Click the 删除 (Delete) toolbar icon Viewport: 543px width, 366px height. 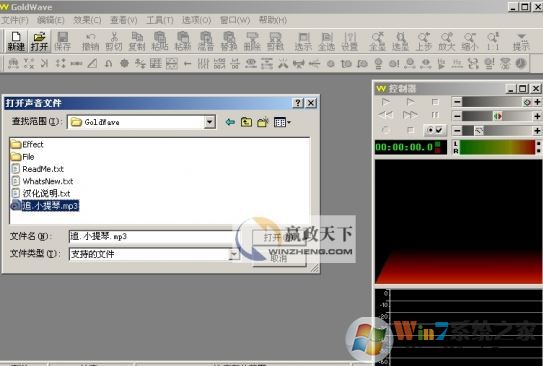point(252,41)
